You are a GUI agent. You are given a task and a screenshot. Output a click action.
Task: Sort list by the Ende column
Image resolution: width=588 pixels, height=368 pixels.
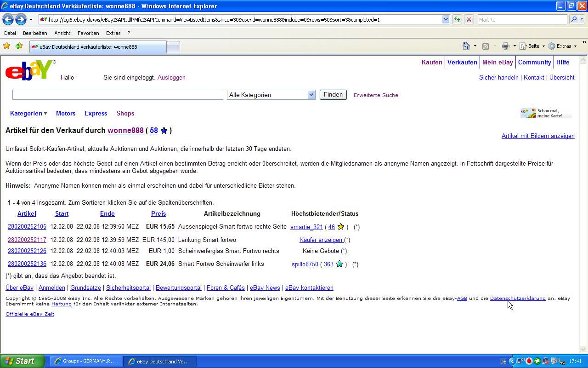(107, 213)
